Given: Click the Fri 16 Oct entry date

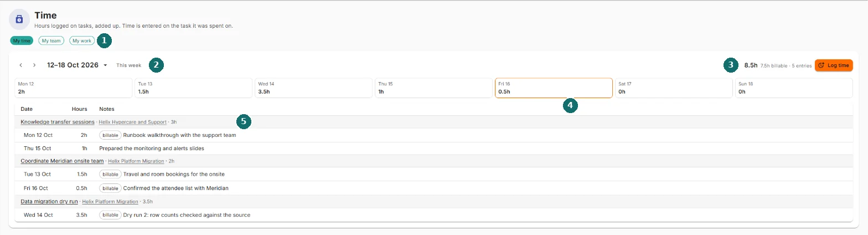Looking at the screenshot, I should point(36,188).
